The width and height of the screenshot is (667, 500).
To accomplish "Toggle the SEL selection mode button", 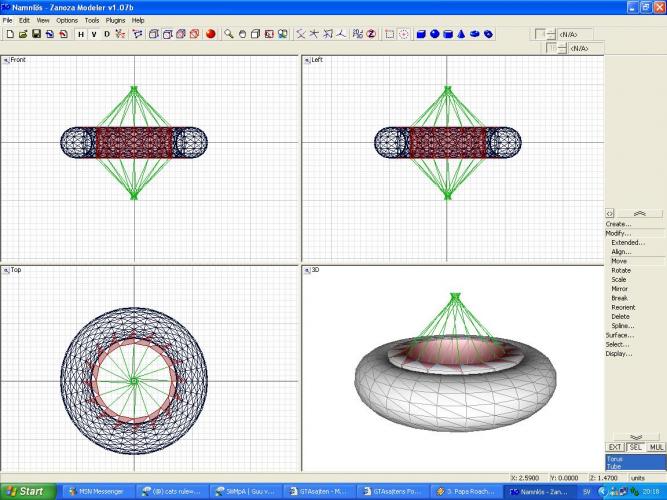I will click(x=636, y=447).
